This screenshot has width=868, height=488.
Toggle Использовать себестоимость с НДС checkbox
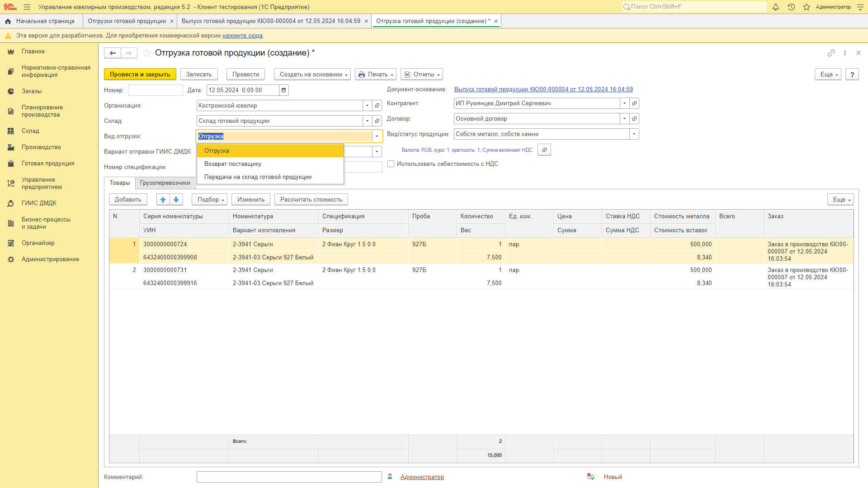(x=391, y=164)
